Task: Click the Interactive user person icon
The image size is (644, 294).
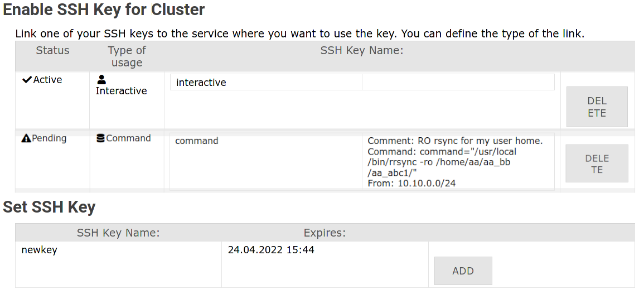Action: (101, 80)
